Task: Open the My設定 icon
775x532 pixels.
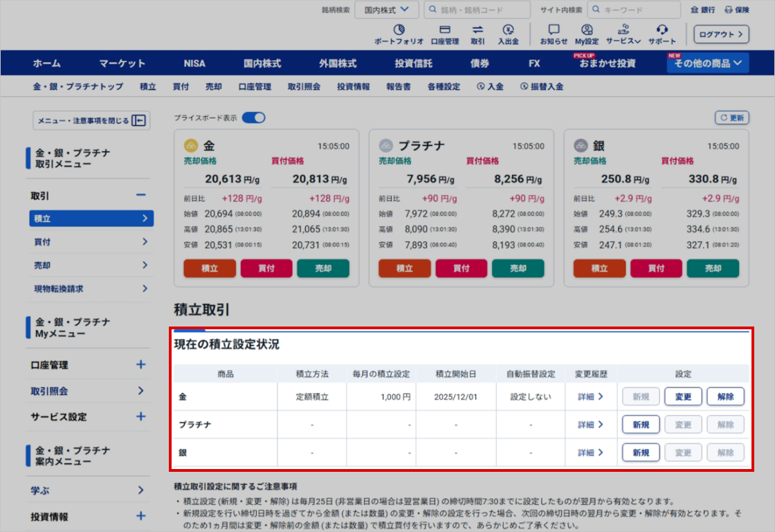Action: 586,30
